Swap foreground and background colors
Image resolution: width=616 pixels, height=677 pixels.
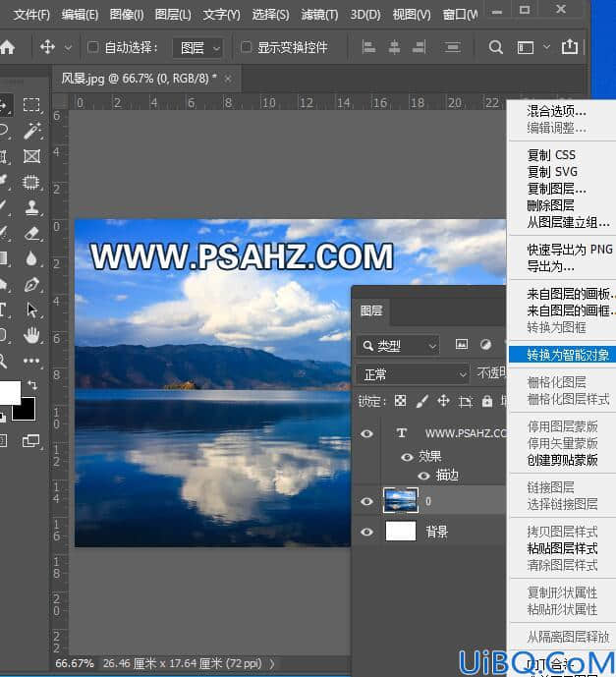coord(32,384)
